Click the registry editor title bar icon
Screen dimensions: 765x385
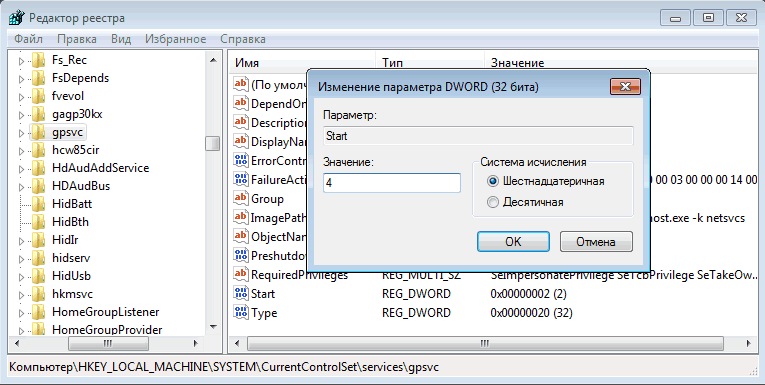click(17, 18)
